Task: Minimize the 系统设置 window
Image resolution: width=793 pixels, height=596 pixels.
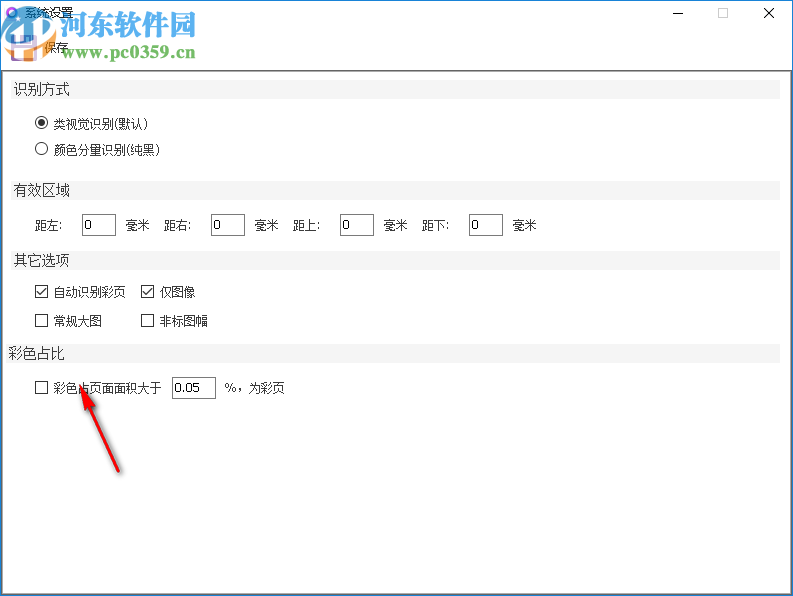Action: click(x=678, y=13)
